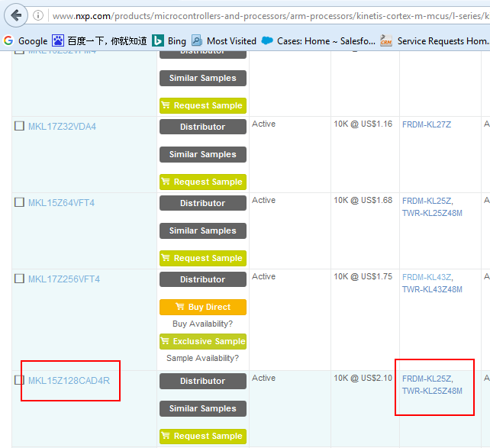Open the MKL15Z64VFT4 part link
The width and height of the screenshot is (490, 448).
click(x=61, y=203)
